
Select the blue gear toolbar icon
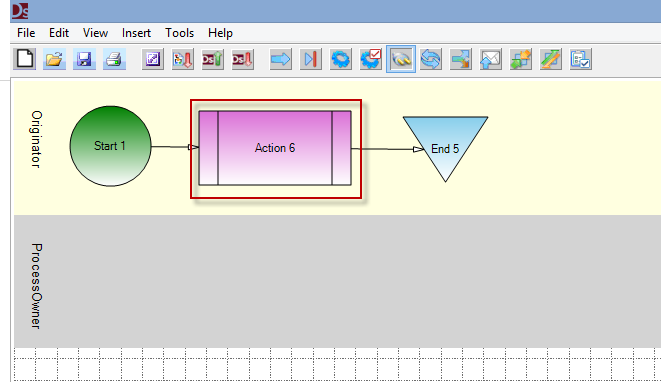341,59
